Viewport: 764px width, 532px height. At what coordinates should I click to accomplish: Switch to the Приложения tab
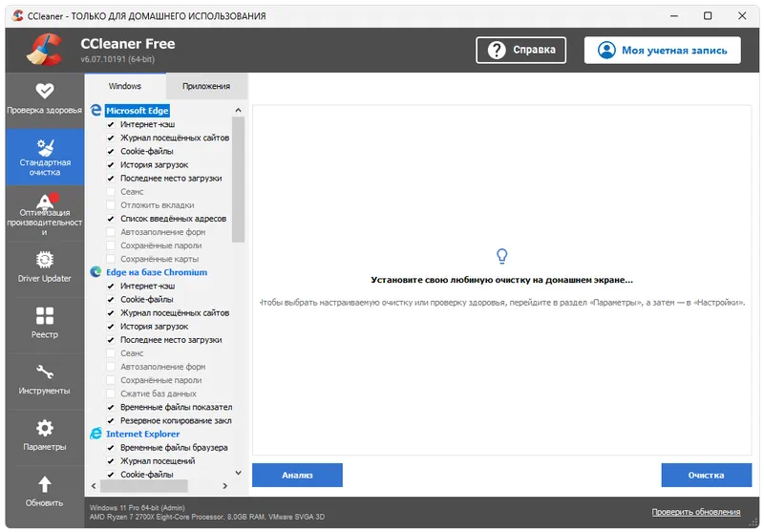pyautogui.click(x=206, y=86)
